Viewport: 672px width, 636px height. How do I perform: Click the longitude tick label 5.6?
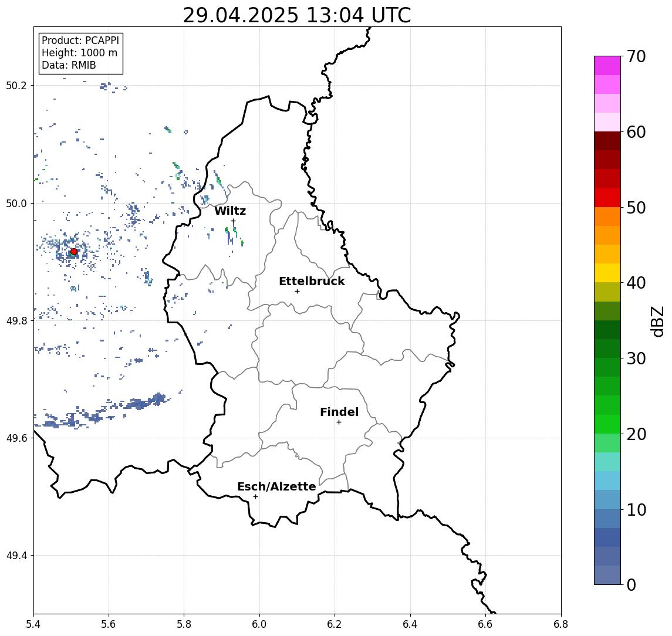click(109, 624)
